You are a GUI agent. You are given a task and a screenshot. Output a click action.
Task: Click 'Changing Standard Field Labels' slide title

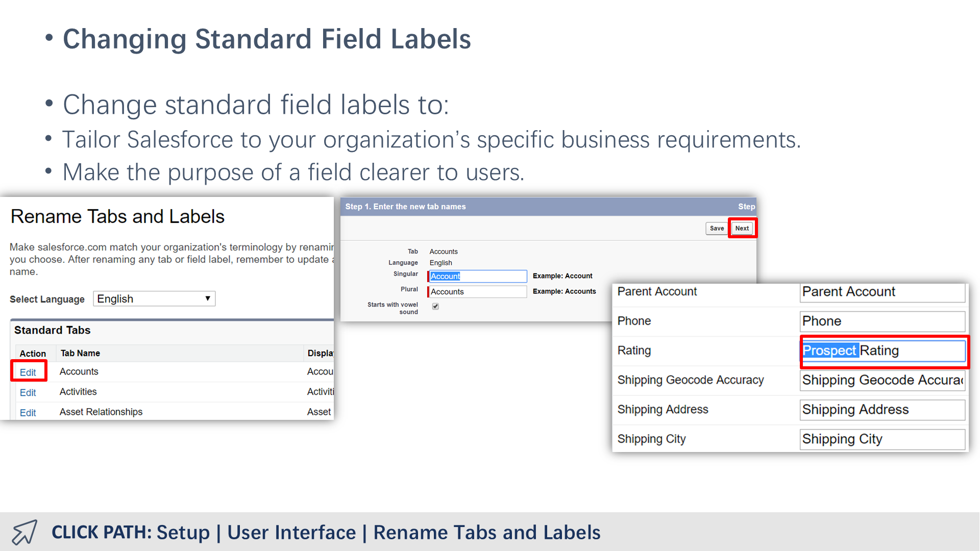[x=266, y=39]
